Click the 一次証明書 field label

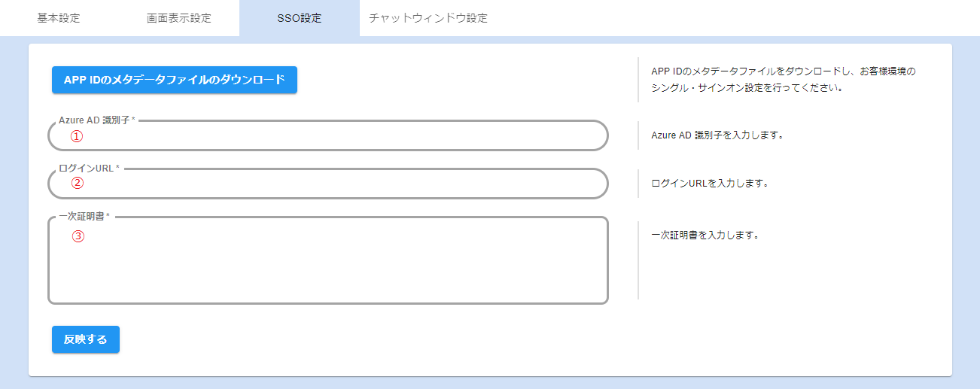(x=84, y=217)
